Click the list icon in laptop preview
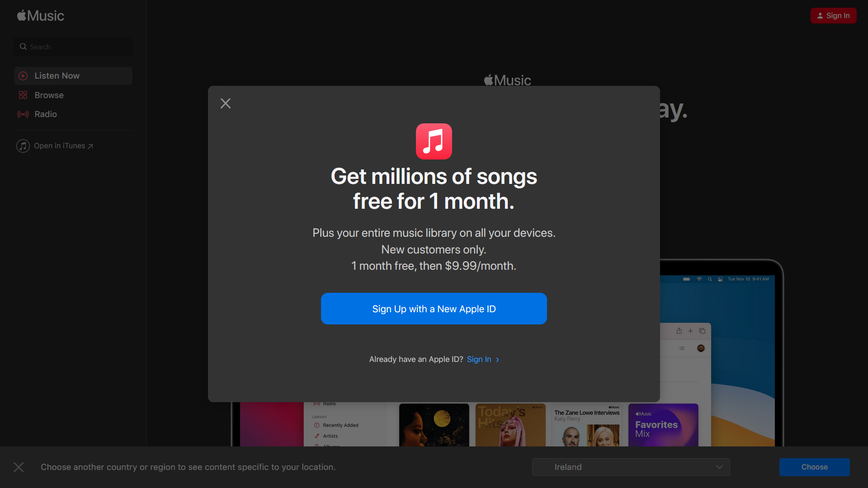The height and width of the screenshot is (488, 868). [682, 348]
